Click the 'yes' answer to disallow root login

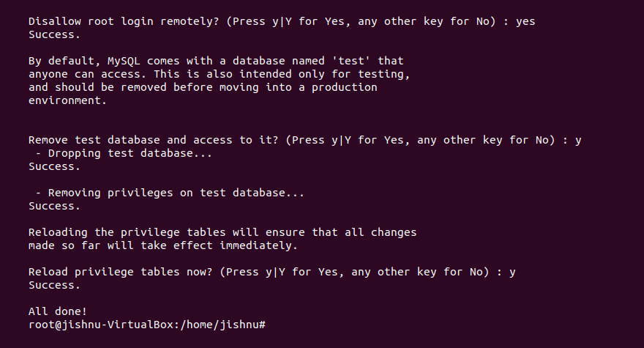click(525, 21)
